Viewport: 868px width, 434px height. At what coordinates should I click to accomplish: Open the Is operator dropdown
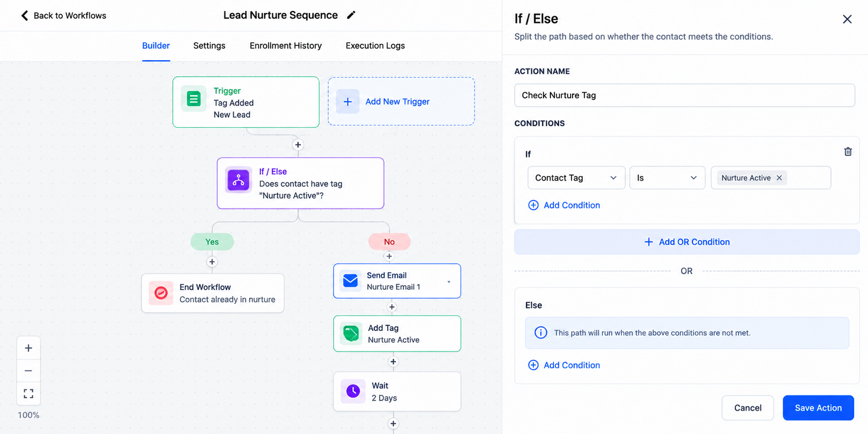[x=667, y=178]
